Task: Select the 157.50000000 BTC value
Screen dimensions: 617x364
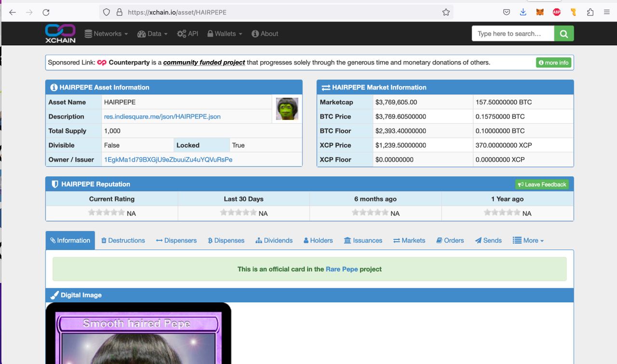Action: 504,102
